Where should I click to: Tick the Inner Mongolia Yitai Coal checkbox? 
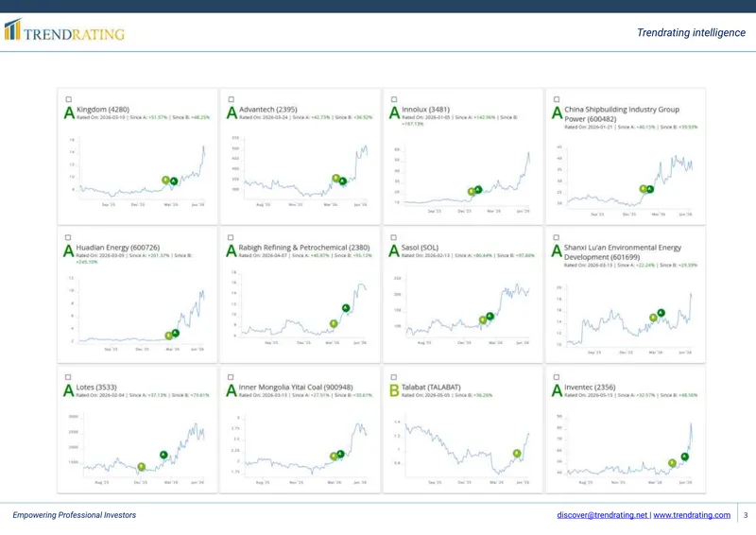click(x=231, y=377)
